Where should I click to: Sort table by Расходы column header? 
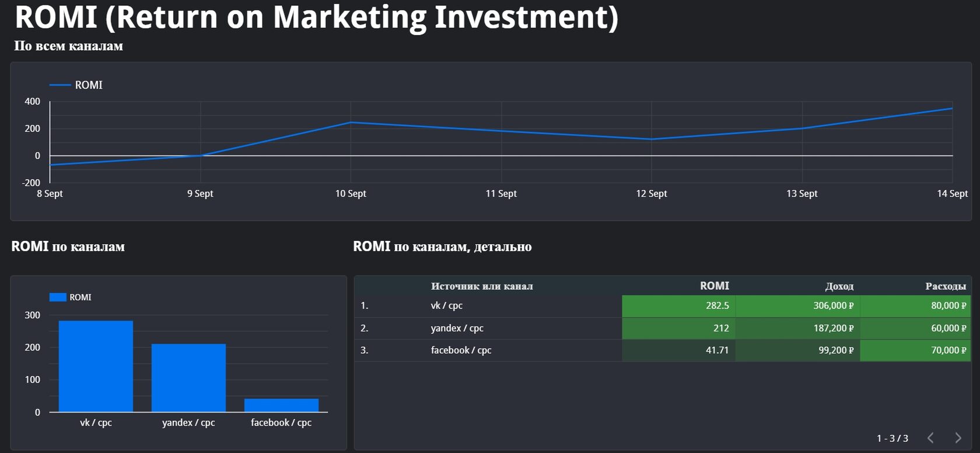[x=946, y=286]
